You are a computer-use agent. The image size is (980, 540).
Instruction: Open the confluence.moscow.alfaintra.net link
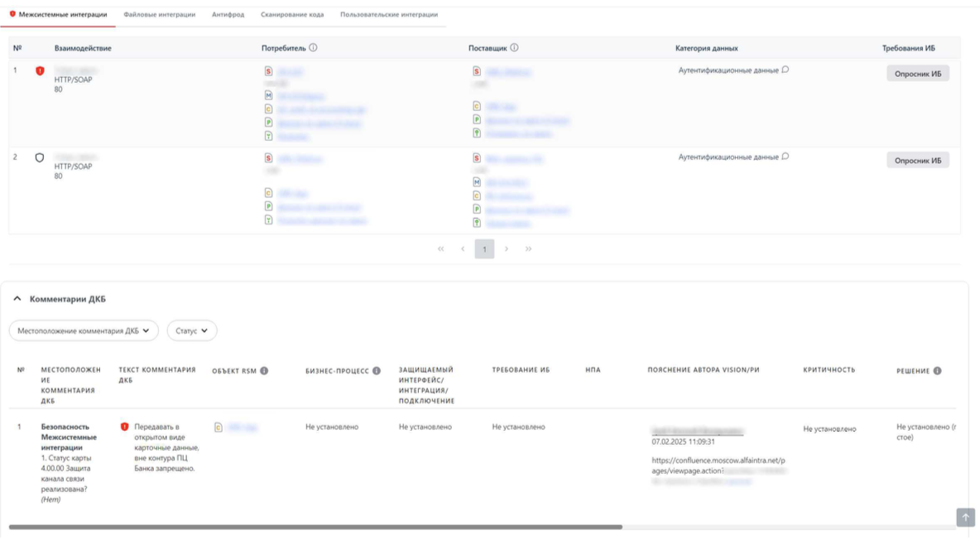718,465
